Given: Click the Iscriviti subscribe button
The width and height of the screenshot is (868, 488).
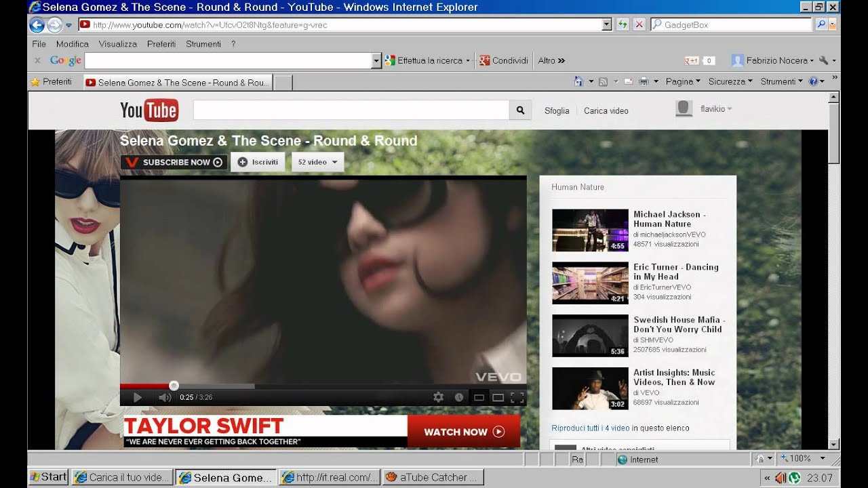Looking at the screenshot, I should 258,162.
